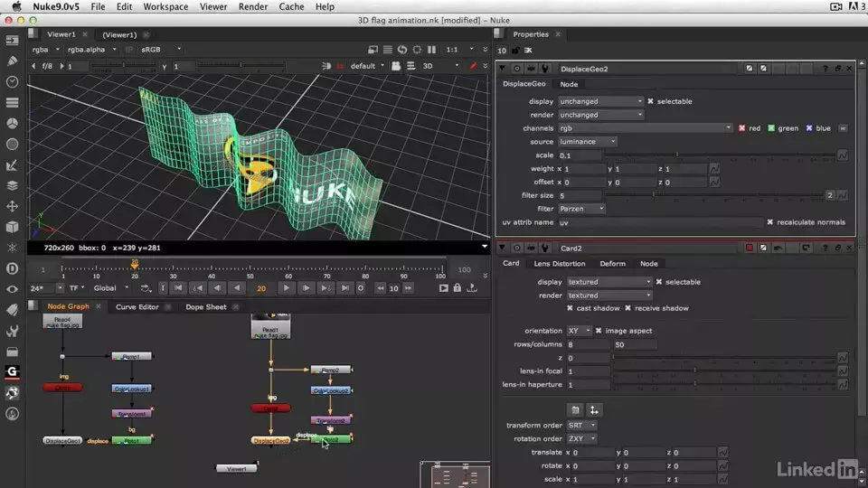Open the orientation XY dropdown
Image resolution: width=868 pixels, height=488 pixels.
[x=579, y=331]
